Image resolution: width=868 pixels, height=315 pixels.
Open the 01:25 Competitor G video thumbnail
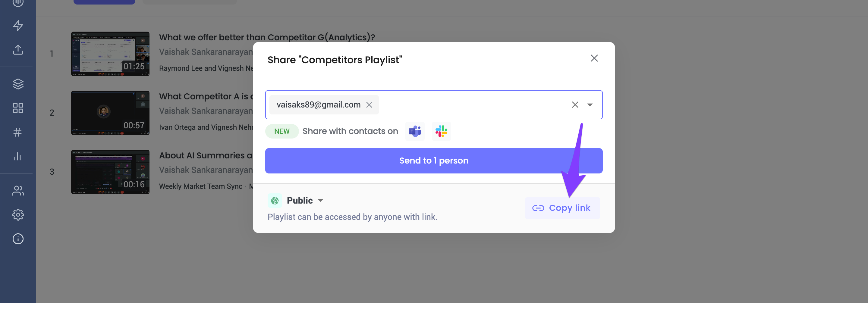pyautogui.click(x=110, y=54)
